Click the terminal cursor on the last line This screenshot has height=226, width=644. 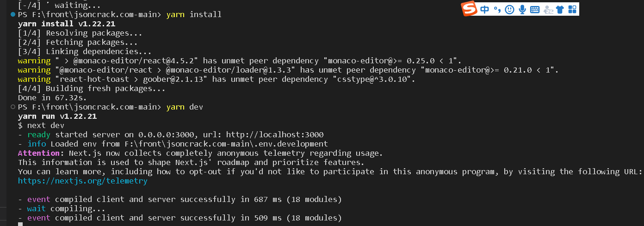click(20, 224)
